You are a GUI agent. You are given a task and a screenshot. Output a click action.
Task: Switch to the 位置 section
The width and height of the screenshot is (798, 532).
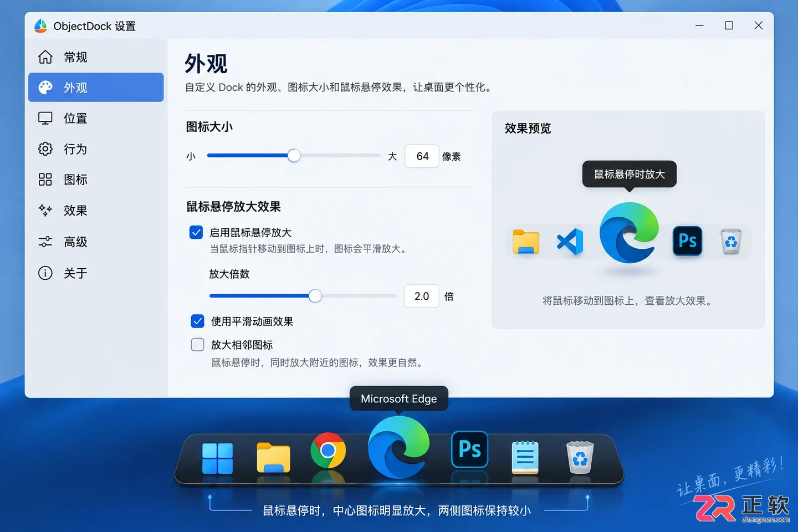(96, 118)
